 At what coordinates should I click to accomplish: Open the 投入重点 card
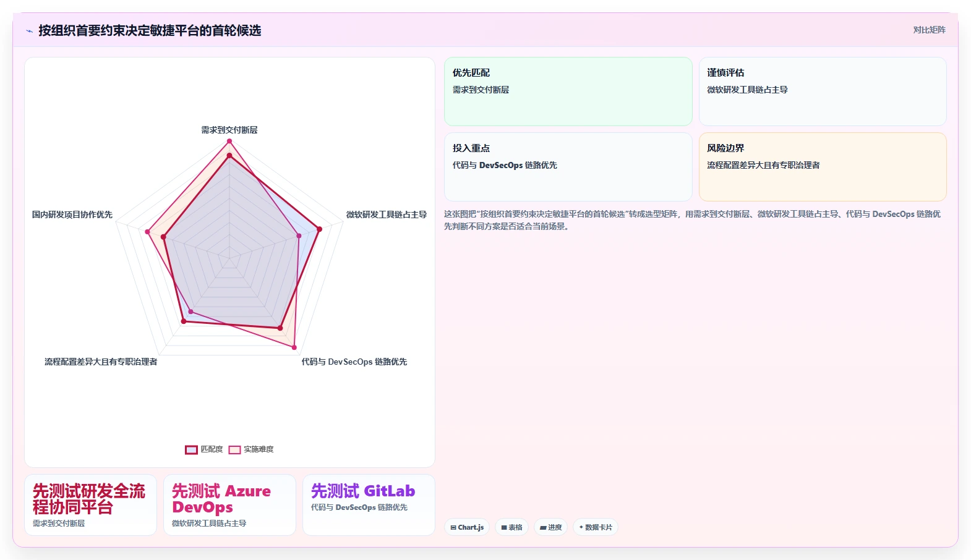tap(568, 167)
